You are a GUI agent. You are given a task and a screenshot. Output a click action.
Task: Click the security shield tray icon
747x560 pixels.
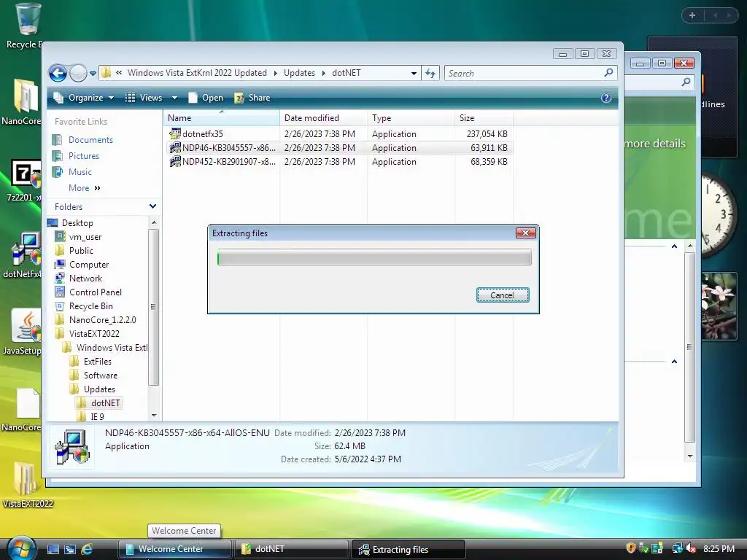tap(631, 548)
